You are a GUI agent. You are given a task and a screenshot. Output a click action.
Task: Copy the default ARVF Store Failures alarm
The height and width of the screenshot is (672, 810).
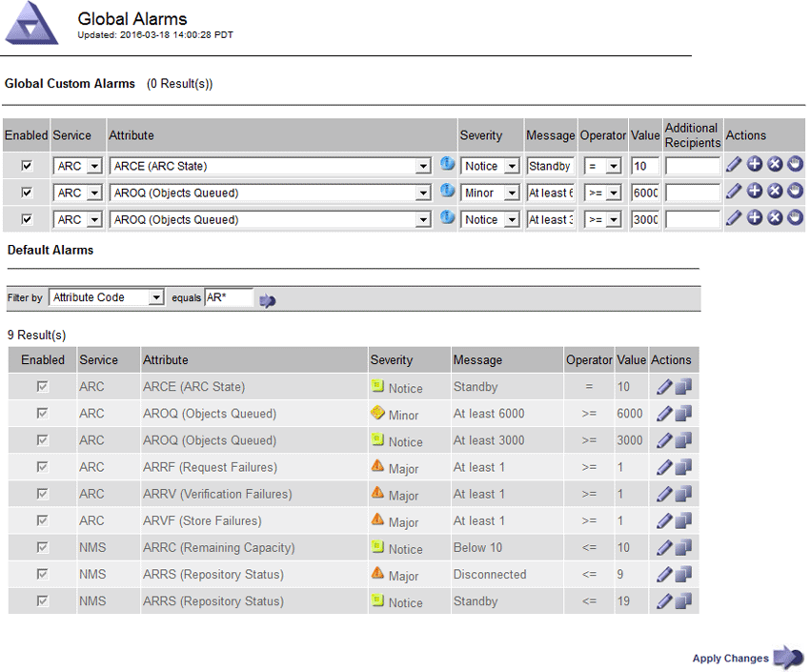[684, 521]
